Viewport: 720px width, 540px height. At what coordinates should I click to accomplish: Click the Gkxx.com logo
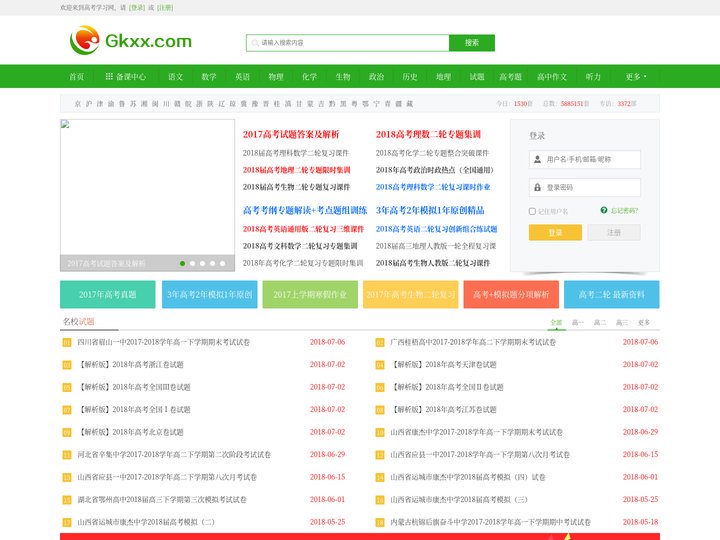(130, 40)
